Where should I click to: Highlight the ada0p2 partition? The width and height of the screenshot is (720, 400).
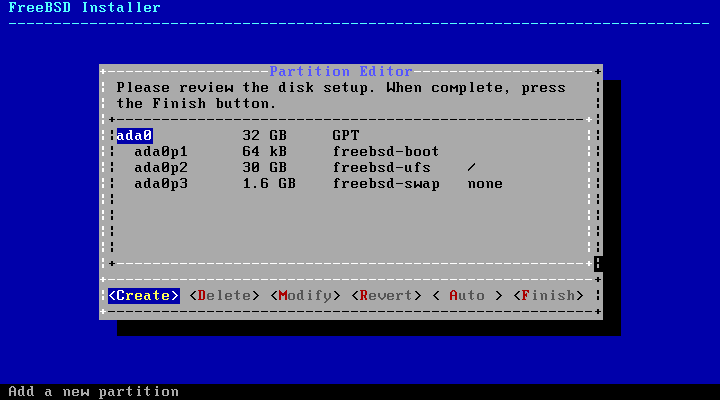coord(161,167)
